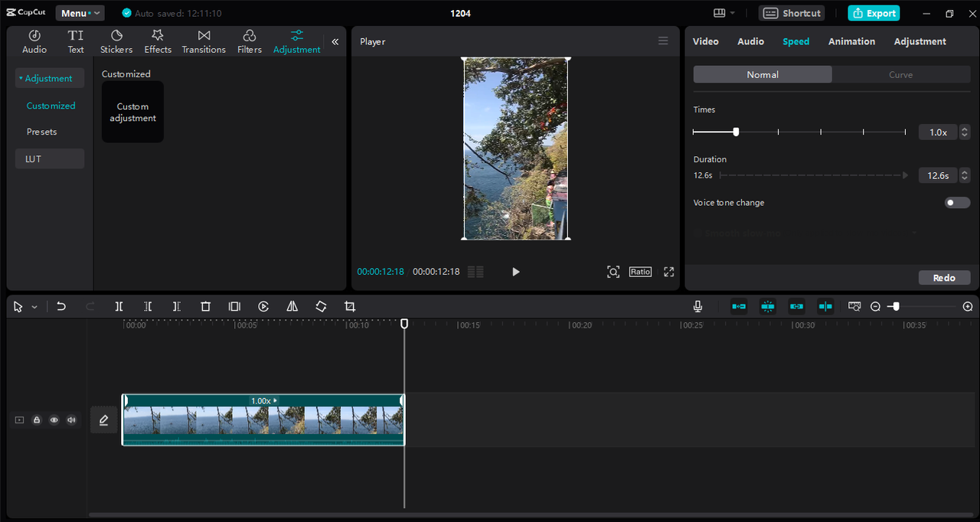980x522 pixels.
Task: Toggle auto snapping on the timeline
Action: pyautogui.click(x=768, y=306)
